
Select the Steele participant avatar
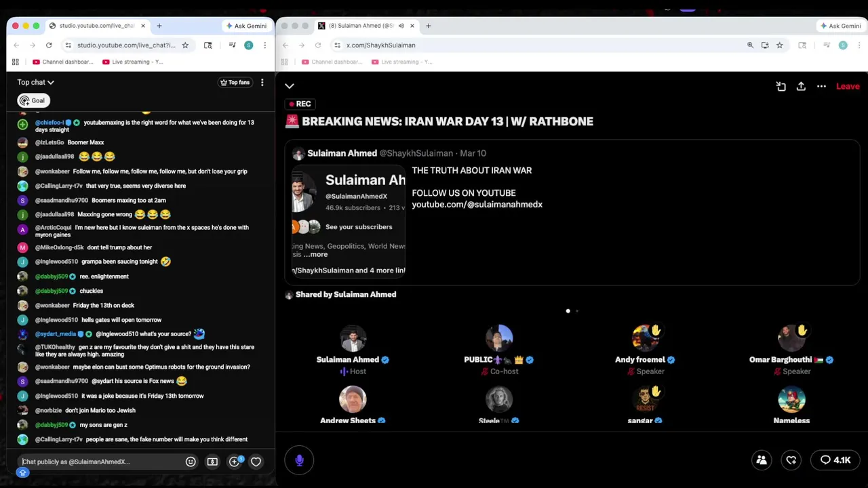499,399
